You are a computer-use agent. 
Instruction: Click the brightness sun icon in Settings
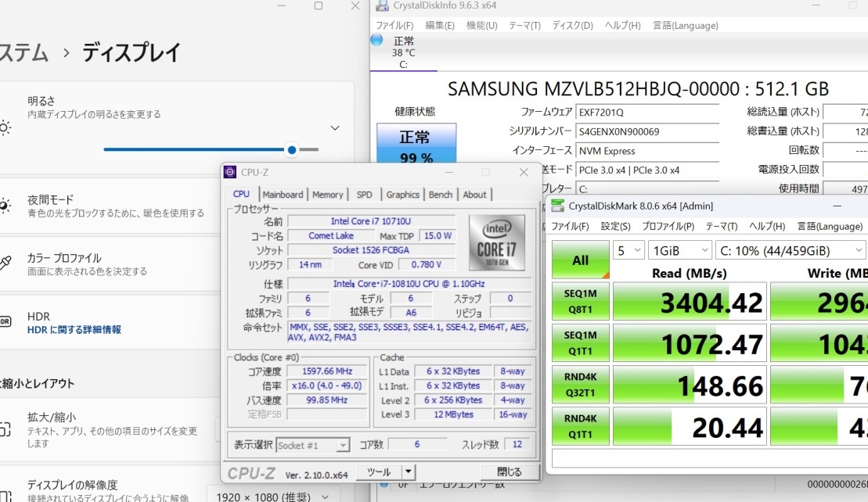[x=5, y=127]
